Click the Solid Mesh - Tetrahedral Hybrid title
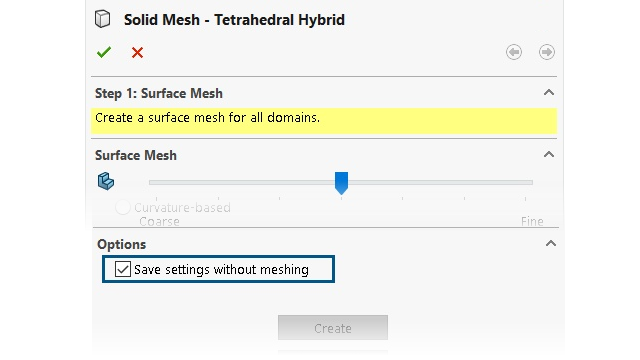640x360 pixels. coord(234,20)
